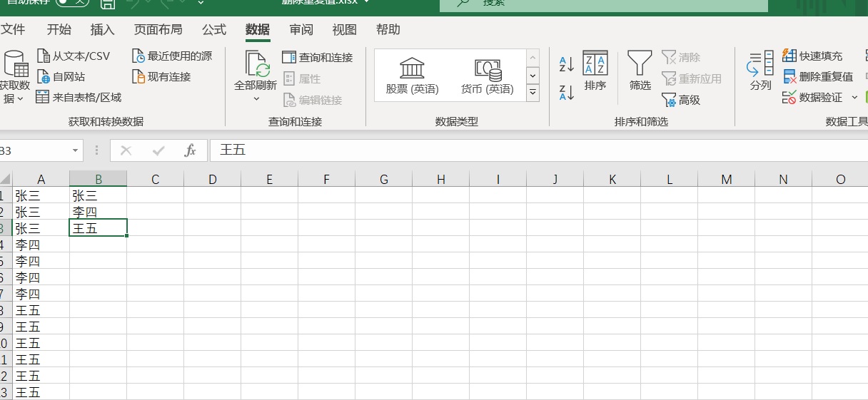
Task: Switch to 开始 tab
Action: point(59,29)
